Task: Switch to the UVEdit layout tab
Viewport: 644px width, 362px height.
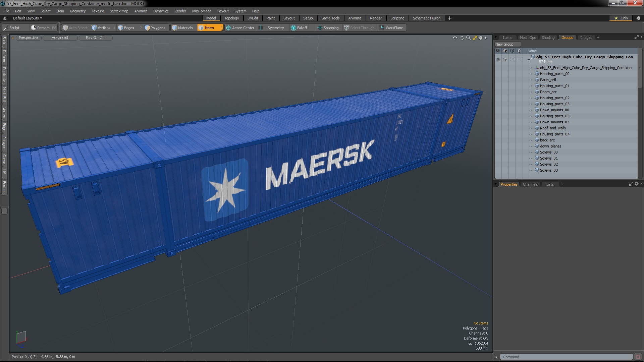Action: tap(253, 18)
